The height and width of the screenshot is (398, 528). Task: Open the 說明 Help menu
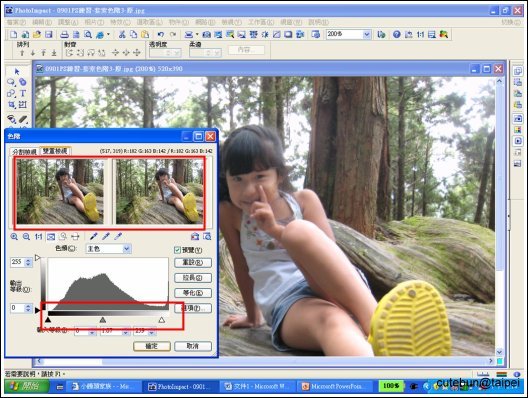(x=318, y=22)
